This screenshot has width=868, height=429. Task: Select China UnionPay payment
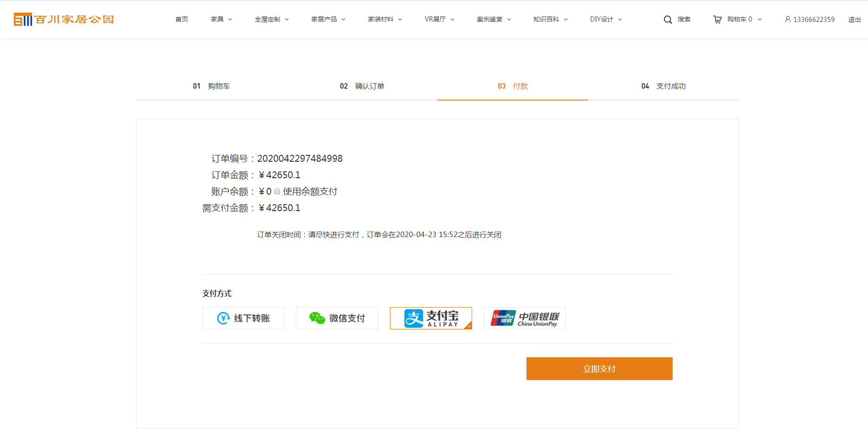[524, 318]
